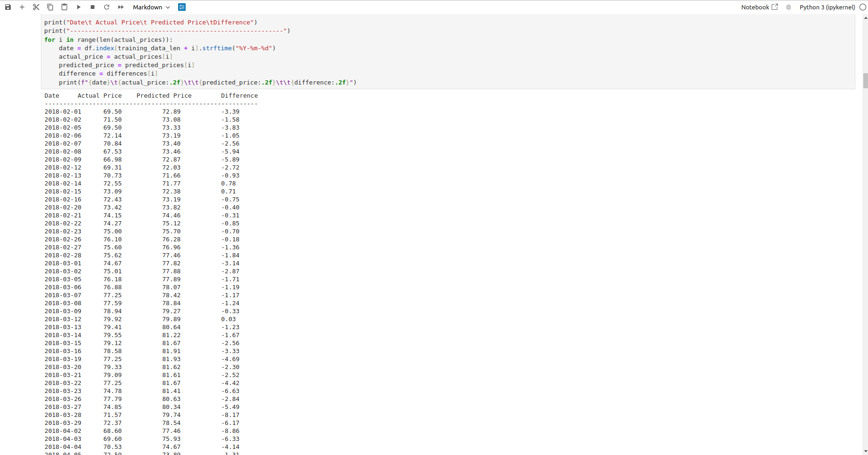
Task: Click Python 3 (ipykernel) to switch kernels
Action: pos(827,7)
